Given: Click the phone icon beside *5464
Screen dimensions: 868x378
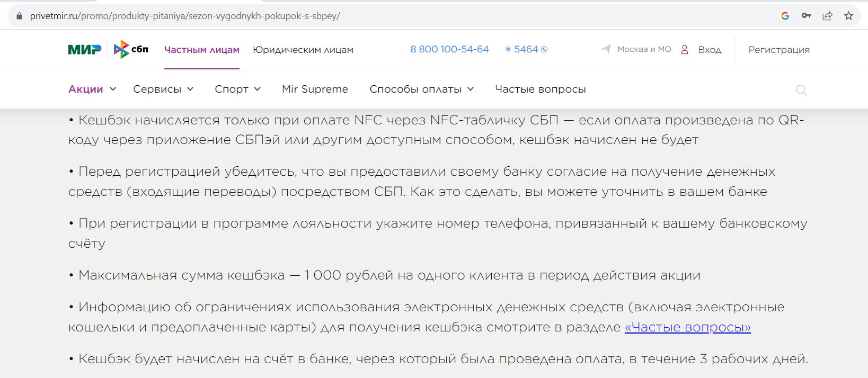Looking at the screenshot, I should [544, 49].
